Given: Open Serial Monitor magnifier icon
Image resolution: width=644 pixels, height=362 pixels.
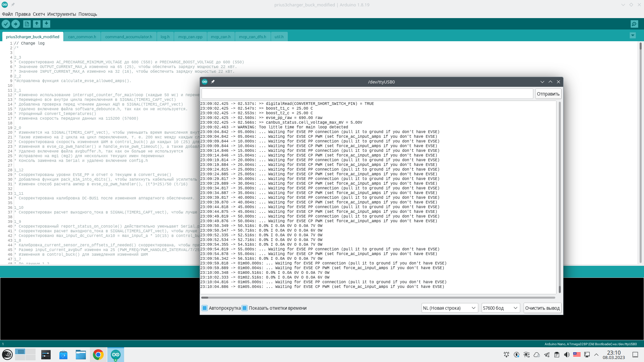Looking at the screenshot, I should 634,24.
